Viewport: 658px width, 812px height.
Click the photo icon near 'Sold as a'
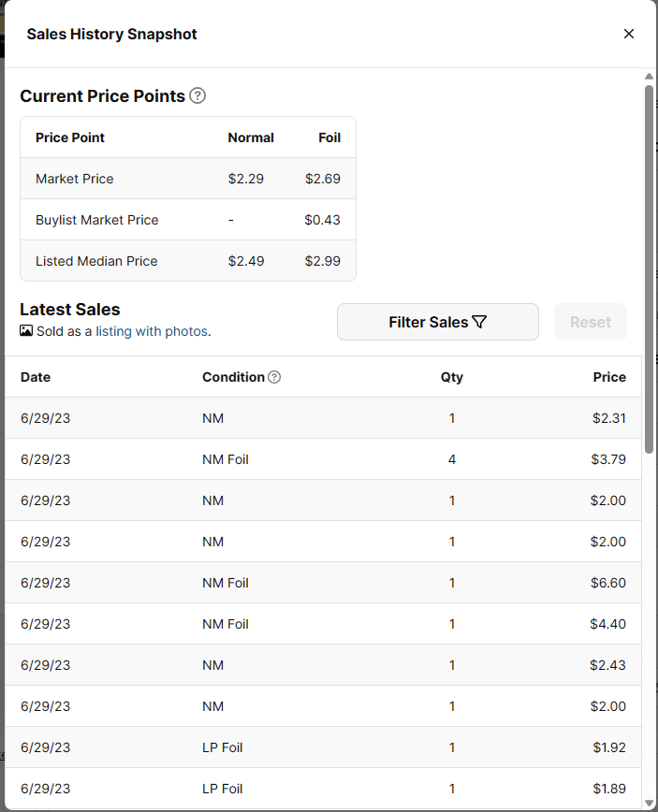[26, 331]
